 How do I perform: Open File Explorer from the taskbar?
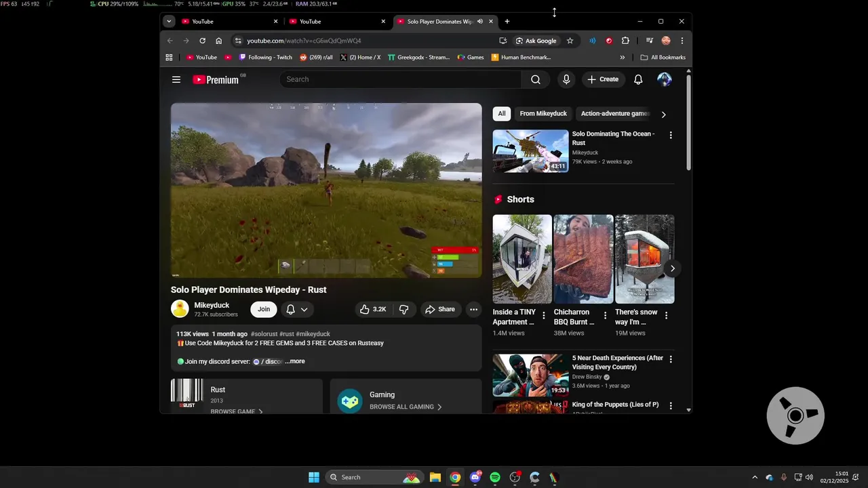(x=435, y=477)
